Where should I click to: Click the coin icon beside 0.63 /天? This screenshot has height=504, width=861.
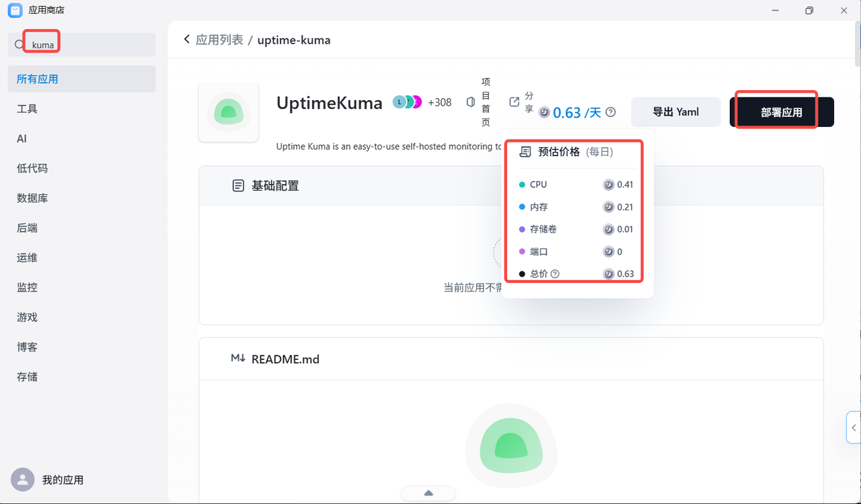[x=544, y=112]
